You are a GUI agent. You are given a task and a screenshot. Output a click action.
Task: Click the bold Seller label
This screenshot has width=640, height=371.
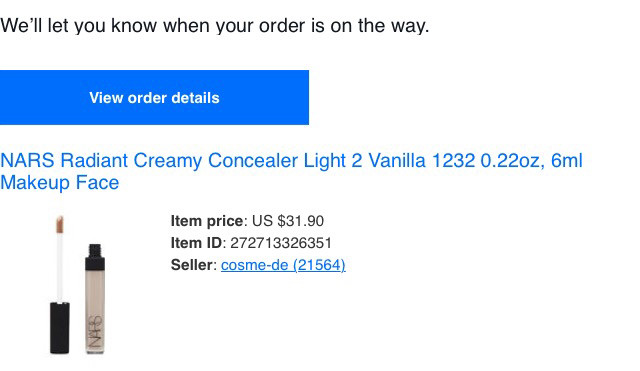click(192, 265)
